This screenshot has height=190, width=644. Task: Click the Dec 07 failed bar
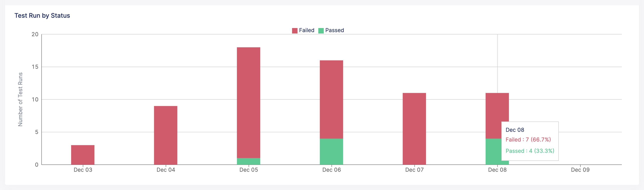(x=414, y=129)
